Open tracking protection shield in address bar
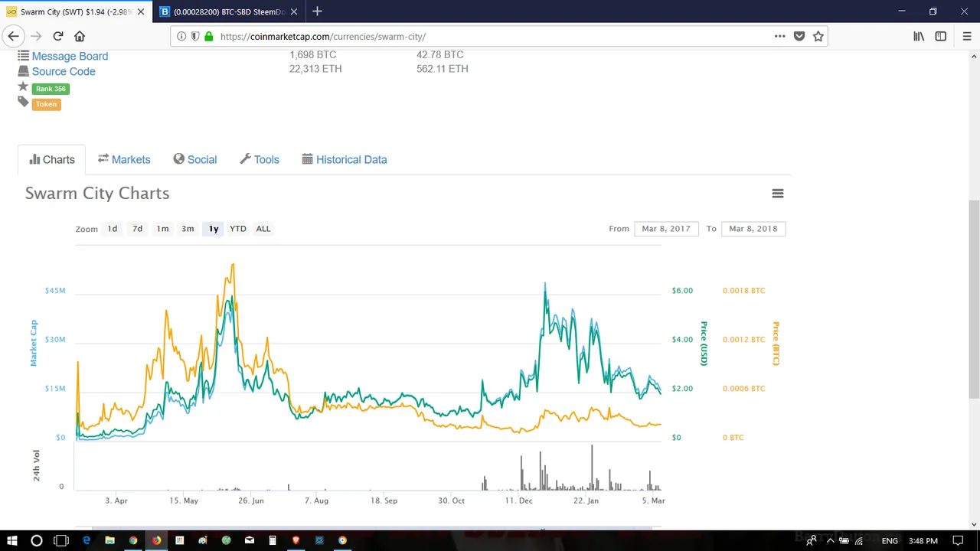 (195, 36)
